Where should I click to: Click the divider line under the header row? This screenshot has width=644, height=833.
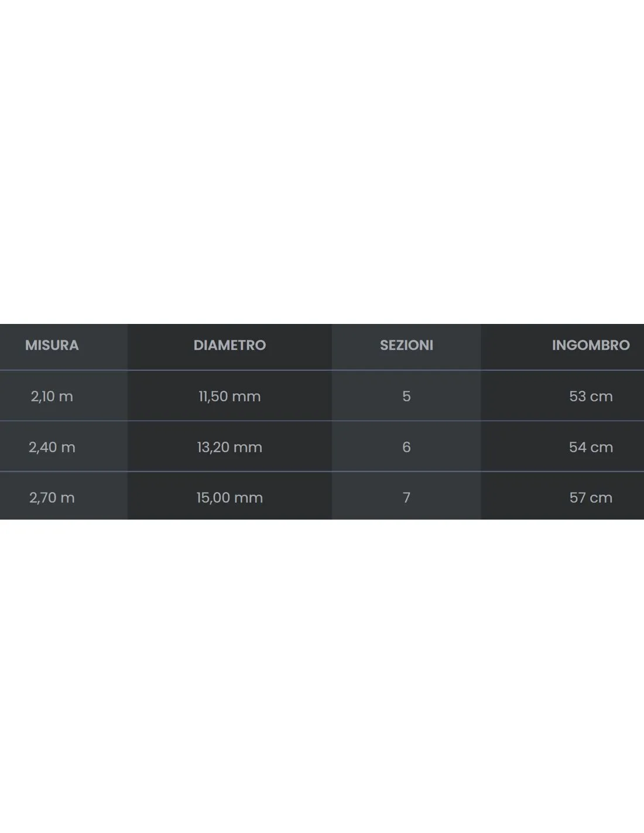pyautogui.click(x=322, y=370)
